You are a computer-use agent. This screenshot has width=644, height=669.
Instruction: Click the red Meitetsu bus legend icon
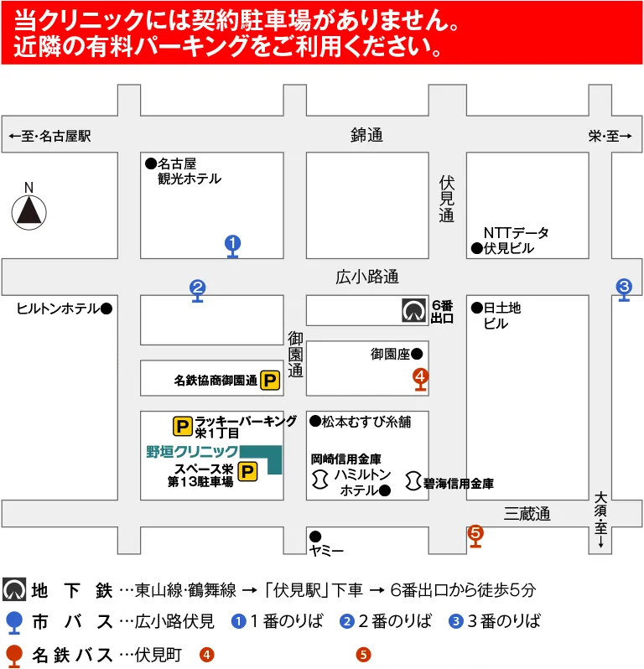(x=13, y=654)
